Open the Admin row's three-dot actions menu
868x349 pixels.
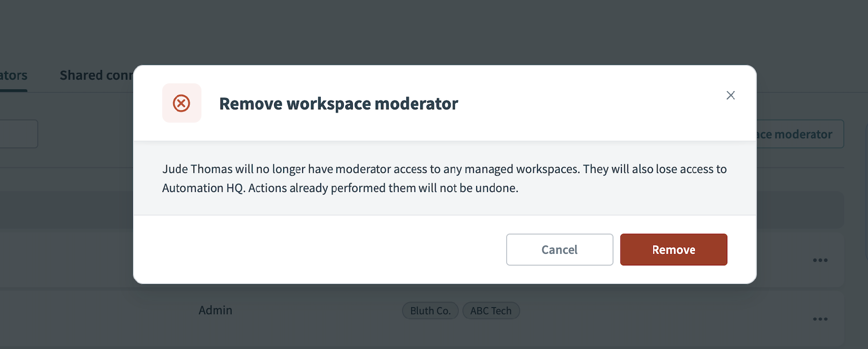point(820,318)
